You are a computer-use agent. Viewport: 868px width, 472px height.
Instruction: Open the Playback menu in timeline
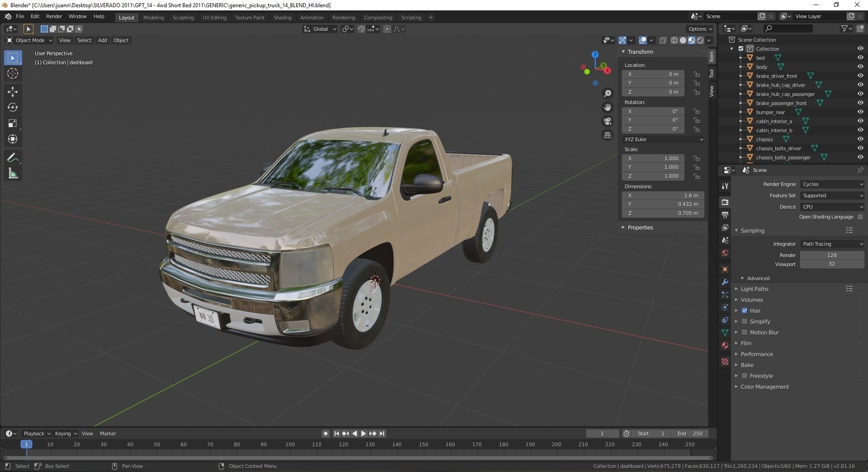click(37, 434)
